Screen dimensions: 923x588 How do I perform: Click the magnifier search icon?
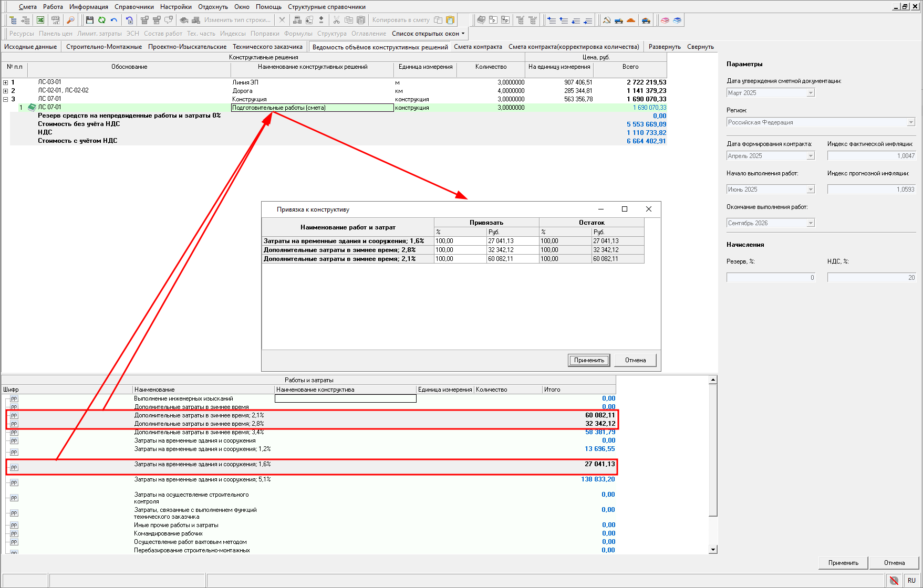pyautogui.click(x=70, y=20)
